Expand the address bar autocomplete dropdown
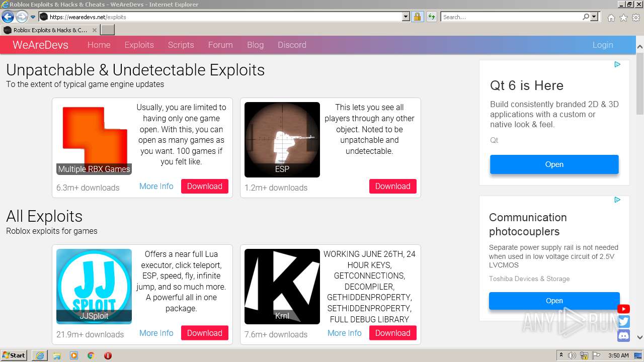644x362 pixels. click(x=406, y=17)
